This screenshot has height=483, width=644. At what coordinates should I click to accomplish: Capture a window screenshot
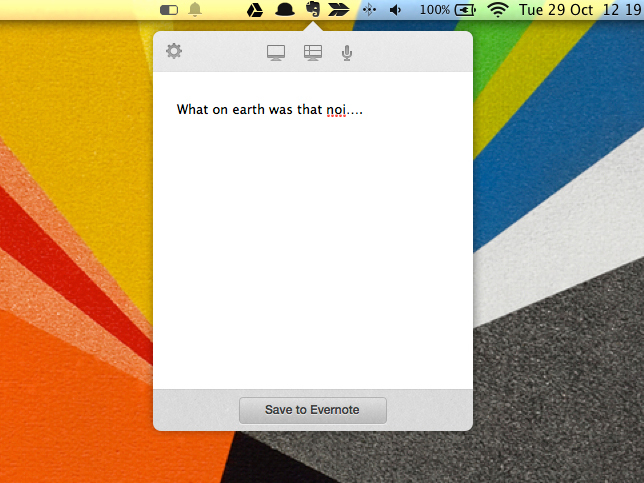coord(313,53)
